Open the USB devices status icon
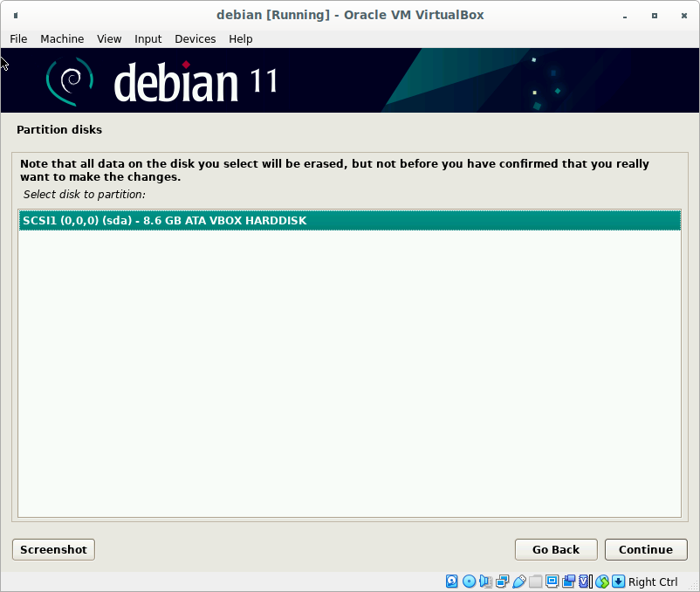Viewport: 700px width, 592px height. (x=518, y=582)
